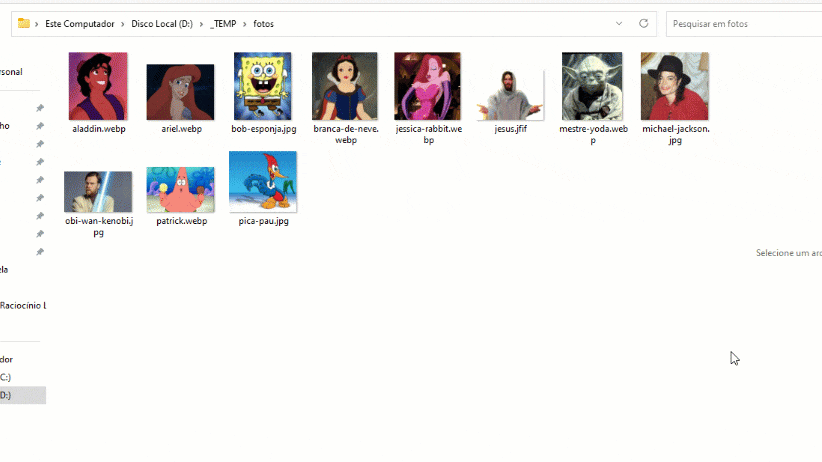This screenshot has height=462, width=822.
Task: Select the aladdin.webp thumbnail
Action: pyautogui.click(x=98, y=86)
